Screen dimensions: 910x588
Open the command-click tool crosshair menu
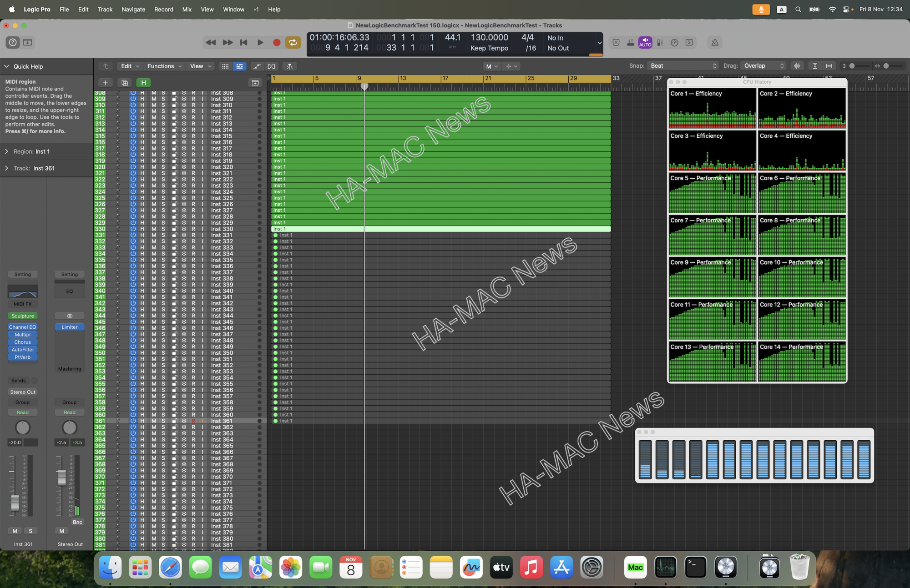coord(511,66)
